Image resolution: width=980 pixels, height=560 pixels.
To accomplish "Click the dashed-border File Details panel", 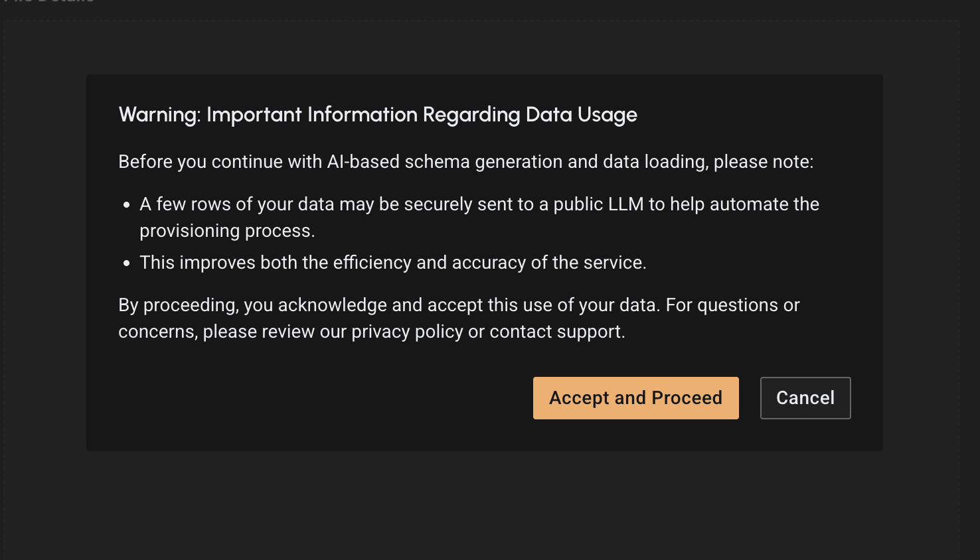I will [46, 265].
